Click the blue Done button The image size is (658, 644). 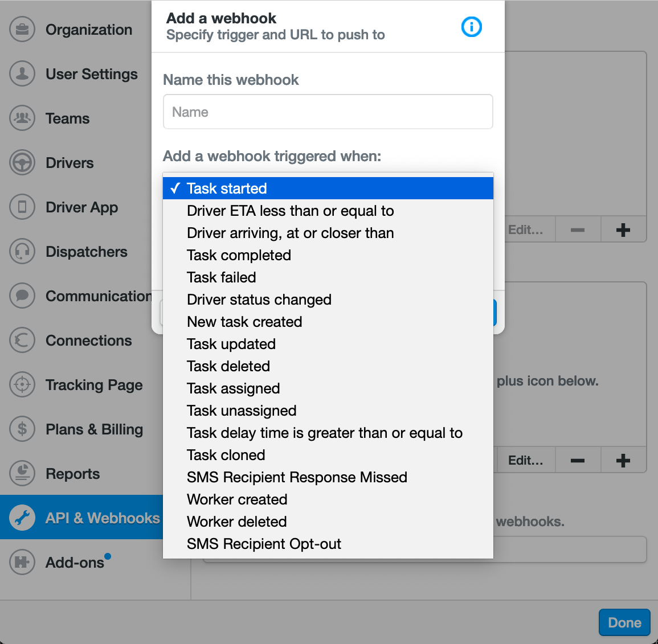624,622
